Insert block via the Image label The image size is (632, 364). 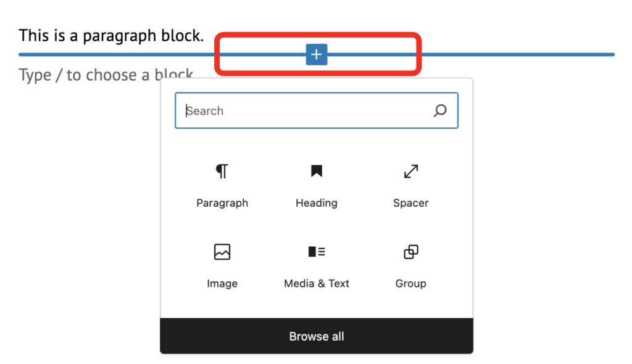coord(222,284)
